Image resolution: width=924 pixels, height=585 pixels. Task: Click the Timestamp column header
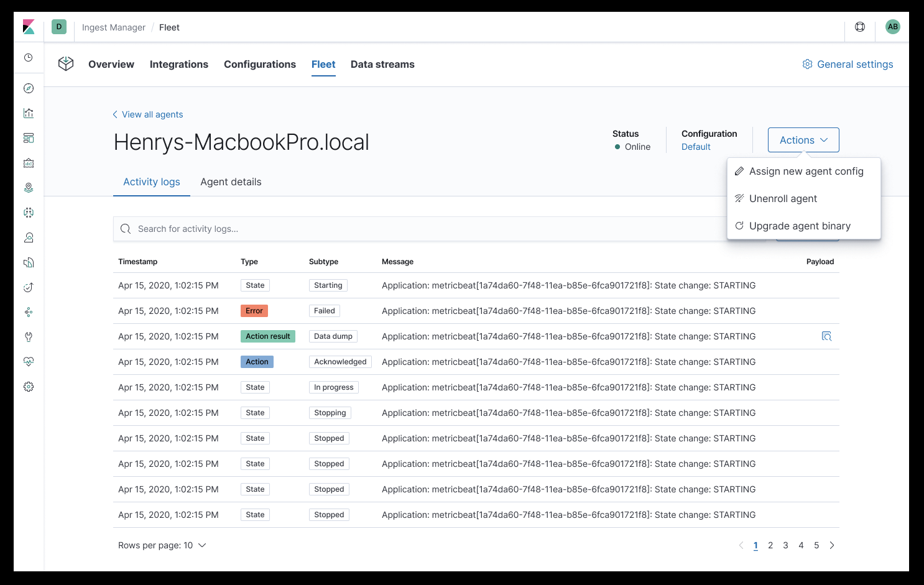point(138,262)
